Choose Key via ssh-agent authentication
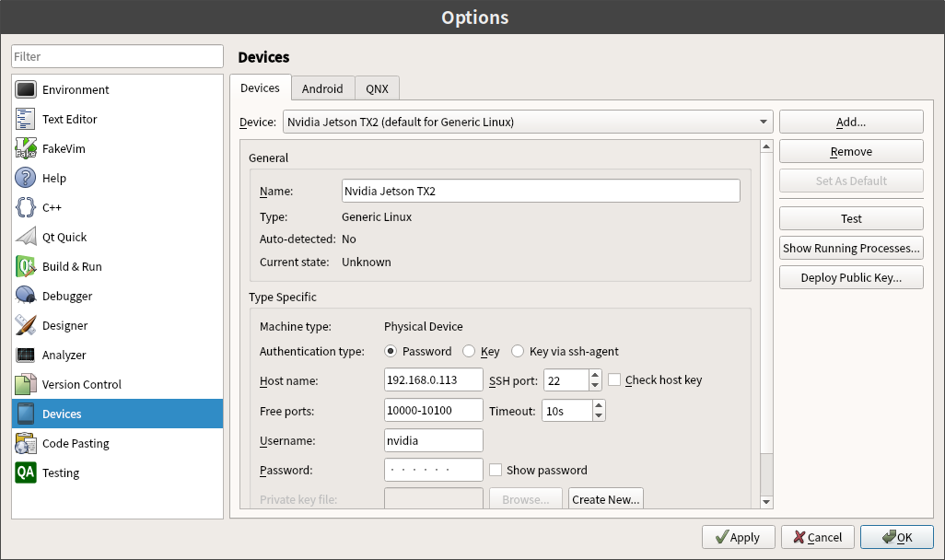945x560 pixels. coord(517,351)
